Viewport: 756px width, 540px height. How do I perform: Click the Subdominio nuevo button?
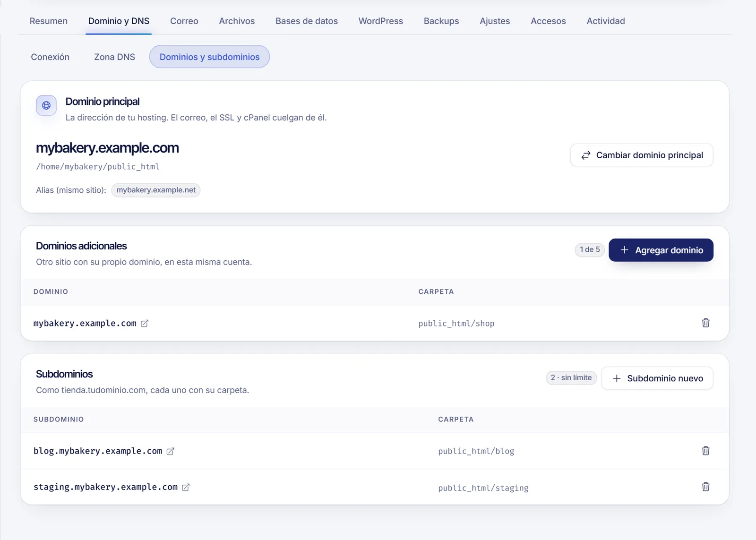(x=657, y=378)
